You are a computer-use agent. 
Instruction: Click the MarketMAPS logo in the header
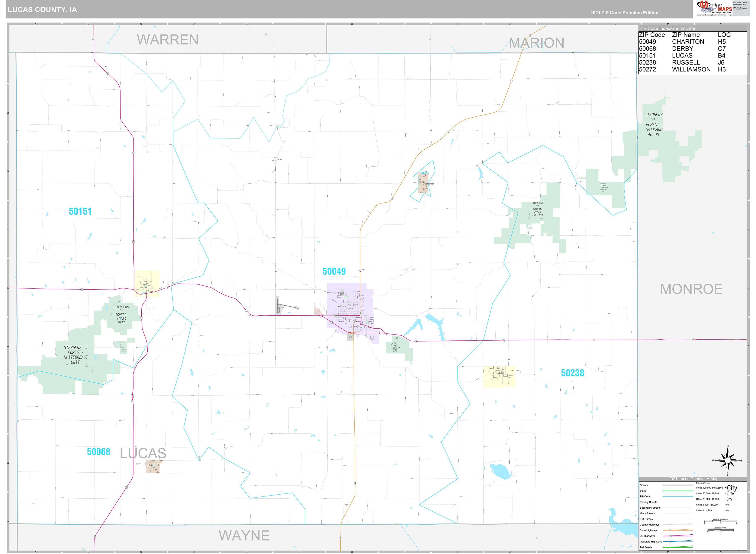(x=715, y=8)
